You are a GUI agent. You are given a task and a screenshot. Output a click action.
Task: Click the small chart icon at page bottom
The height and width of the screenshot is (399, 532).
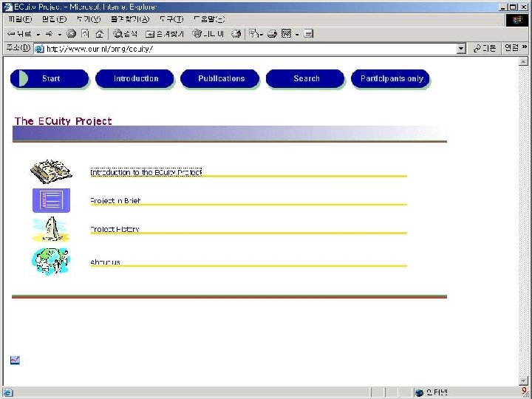pyautogui.click(x=15, y=361)
